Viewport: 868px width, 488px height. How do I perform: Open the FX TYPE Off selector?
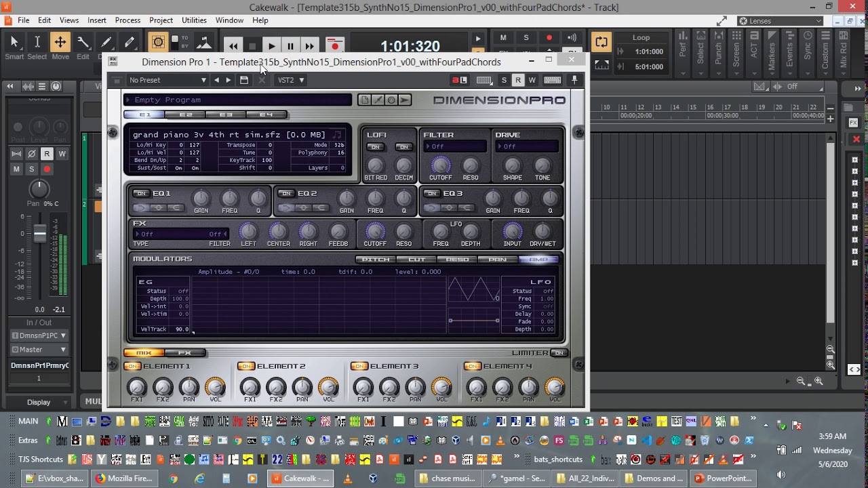[x=180, y=234]
